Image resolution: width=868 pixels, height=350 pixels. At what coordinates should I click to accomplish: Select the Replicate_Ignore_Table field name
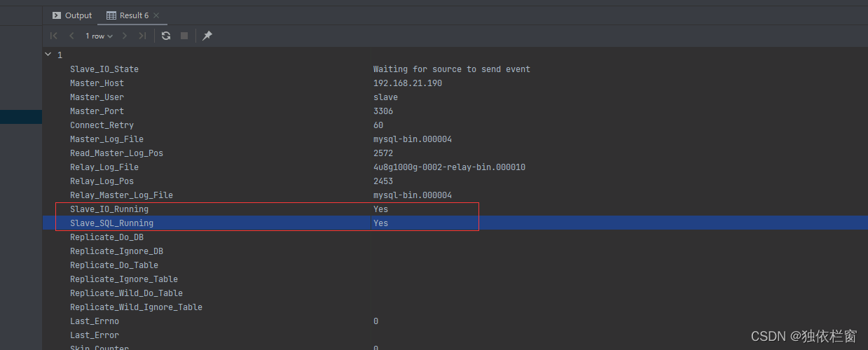point(124,279)
